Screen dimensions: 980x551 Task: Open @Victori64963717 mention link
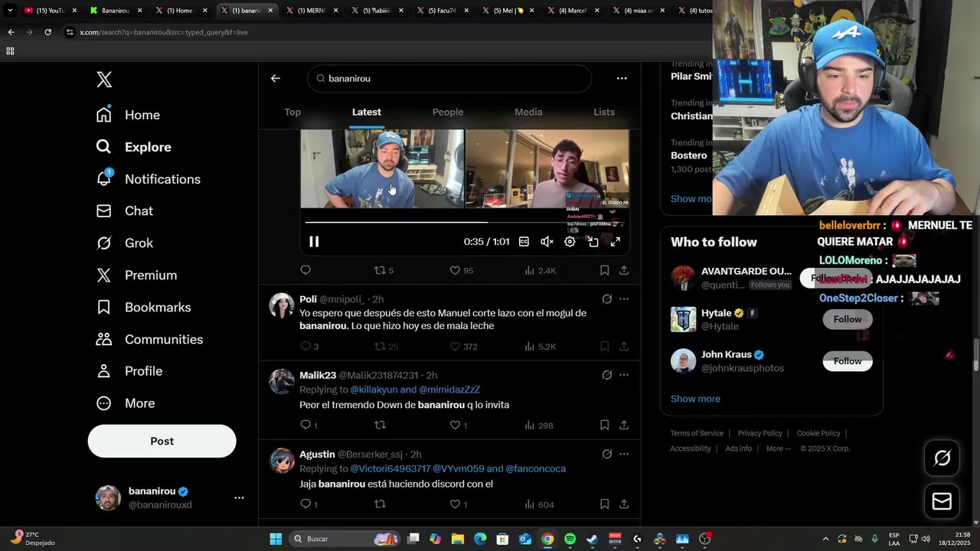[390, 468]
